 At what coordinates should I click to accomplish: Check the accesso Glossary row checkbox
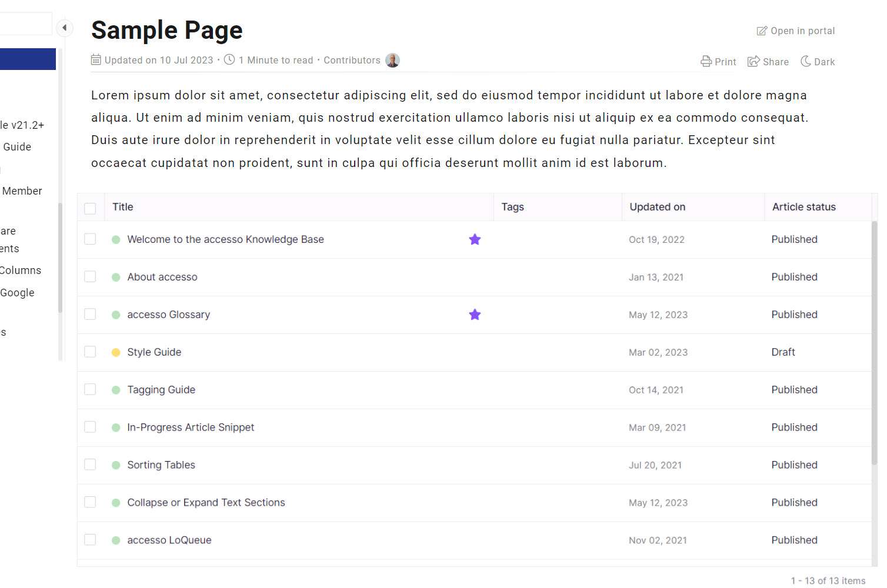click(90, 315)
